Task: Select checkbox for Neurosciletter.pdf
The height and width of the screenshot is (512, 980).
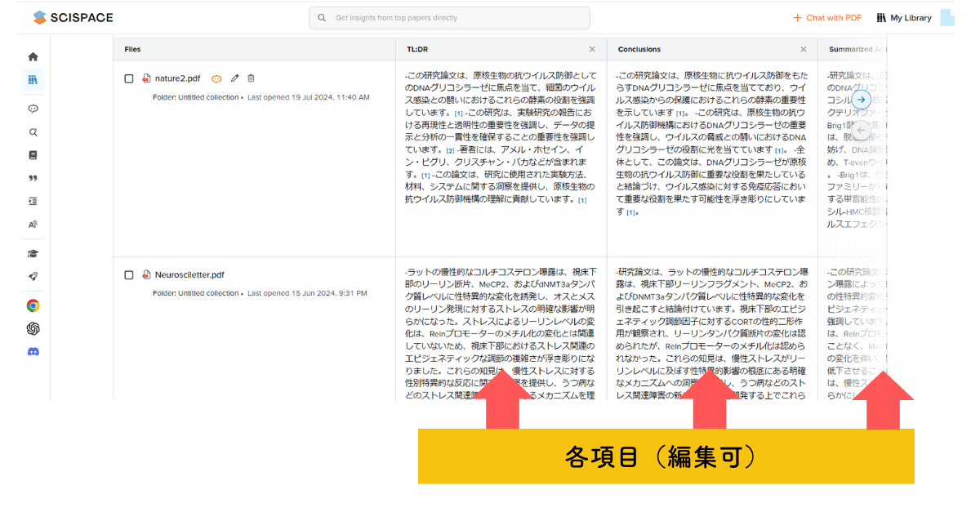Action: pyautogui.click(x=129, y=275)
